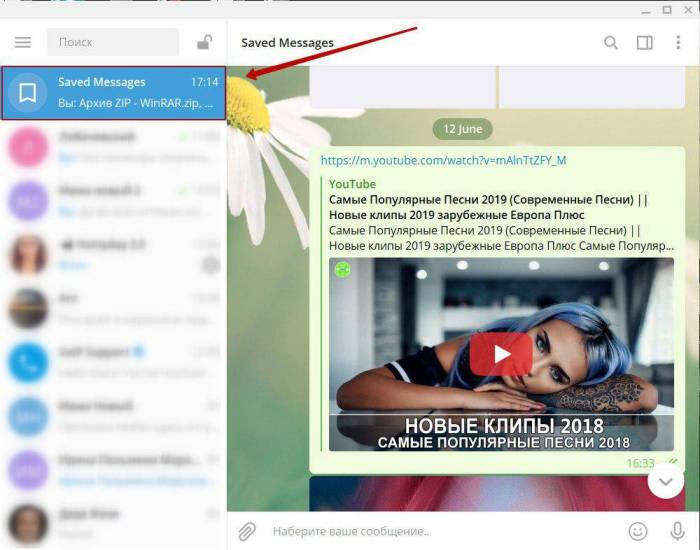
Task: Click the Saved Messages bookmark avatar
Action: 28,93
